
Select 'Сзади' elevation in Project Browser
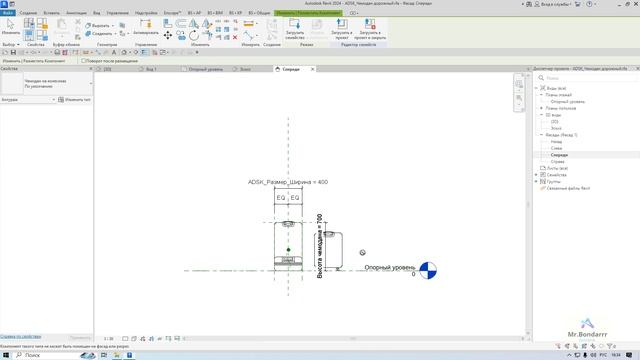click(556, 142)
